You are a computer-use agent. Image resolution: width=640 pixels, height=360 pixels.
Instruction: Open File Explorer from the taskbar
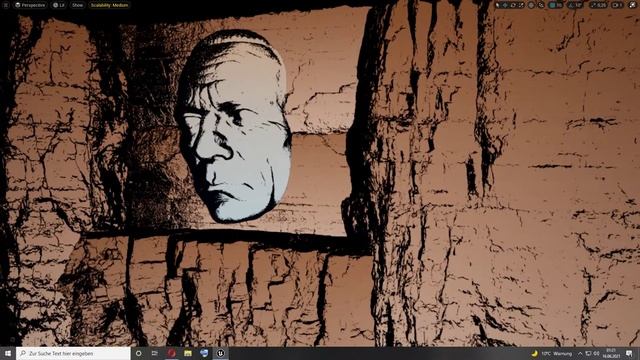pyautogui.click(x=188, y=353)
